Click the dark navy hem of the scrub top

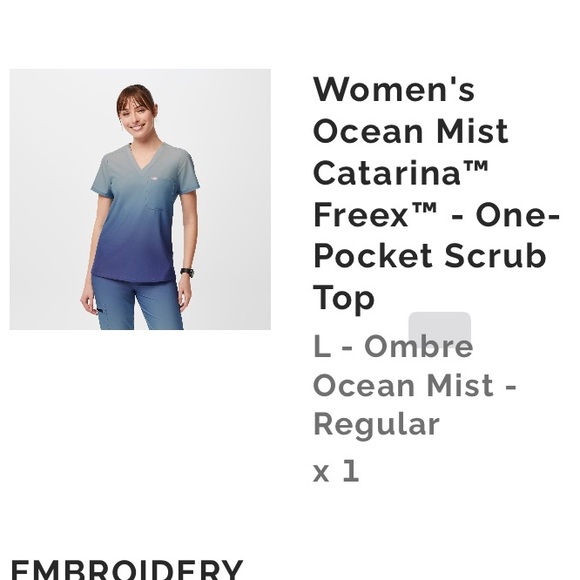[x=133, y=268]
